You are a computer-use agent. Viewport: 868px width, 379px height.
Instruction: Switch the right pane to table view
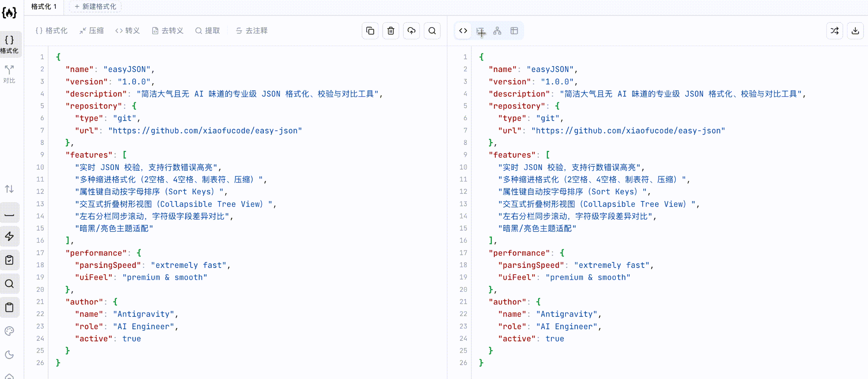tap(514, 31)
